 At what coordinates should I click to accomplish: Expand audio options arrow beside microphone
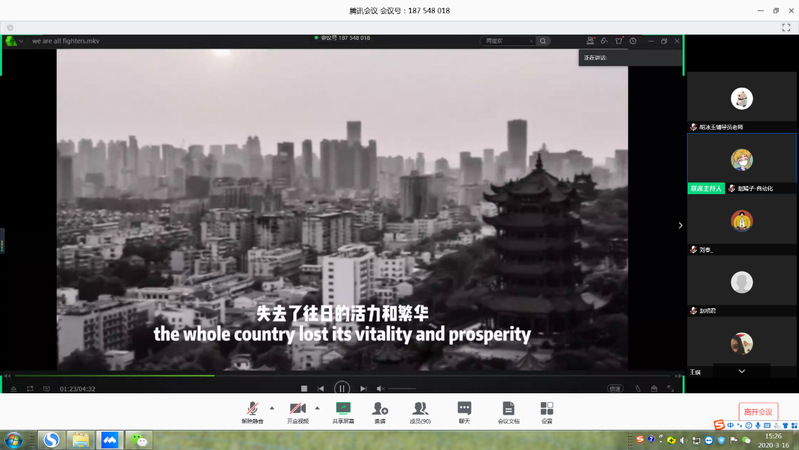(272, 407)
